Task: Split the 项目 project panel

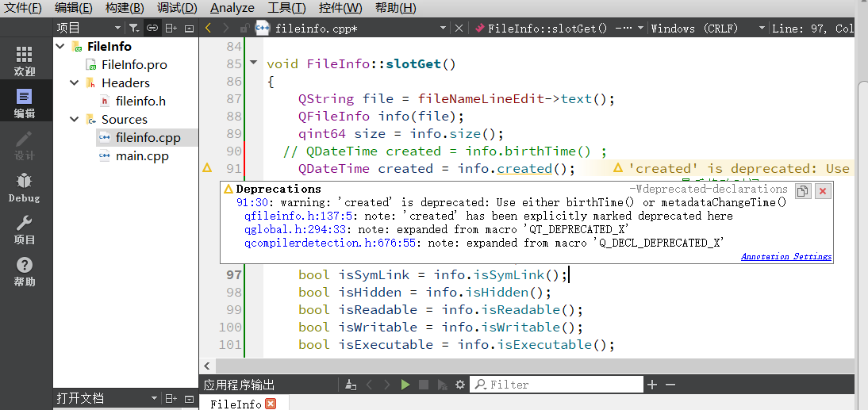Action: coord(171,28)
